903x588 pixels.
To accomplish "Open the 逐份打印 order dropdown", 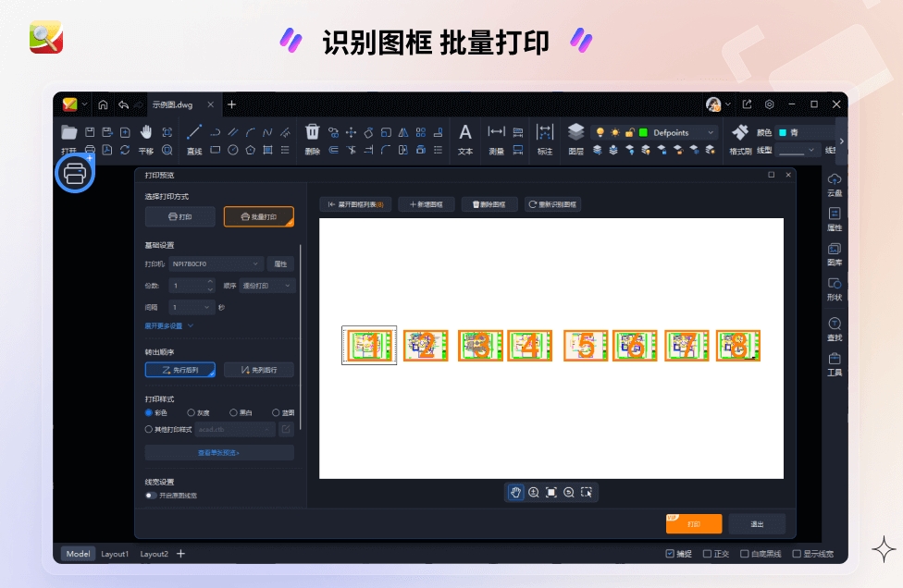I will (x=266, y=286).
